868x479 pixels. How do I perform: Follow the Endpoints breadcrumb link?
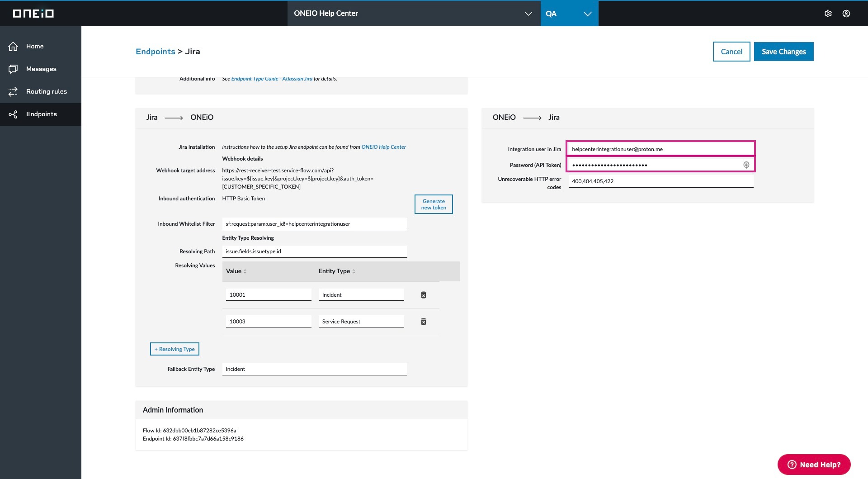[156, 52]
